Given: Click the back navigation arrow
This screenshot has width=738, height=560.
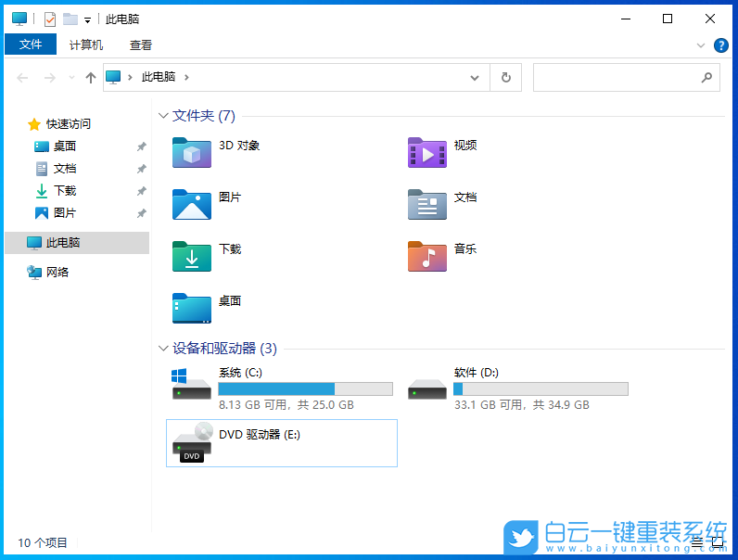Looking at the screenshot, I should tap(22, 78).
